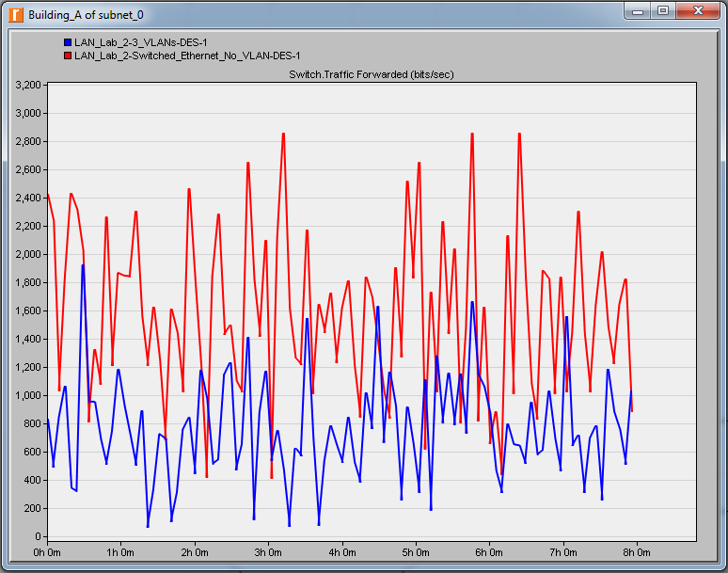Click y-axis label 3,000
Image resolution: width=728 pixels, height=573 pixels.
[28, 113]
